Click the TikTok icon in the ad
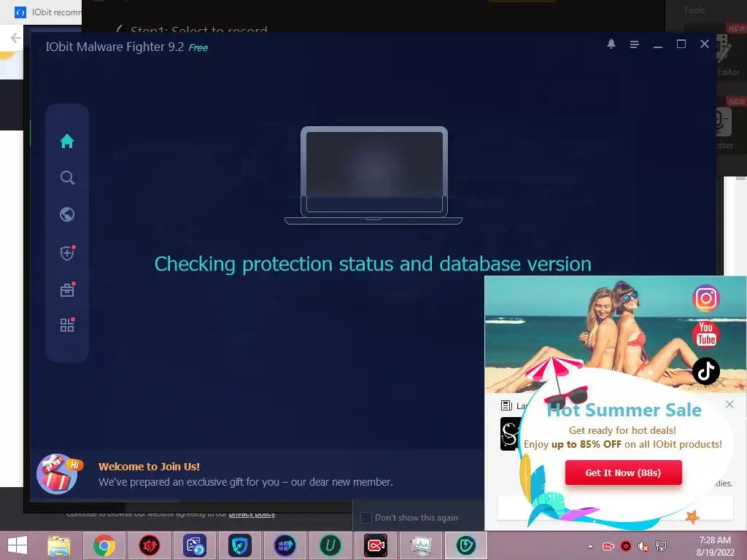 705,371
